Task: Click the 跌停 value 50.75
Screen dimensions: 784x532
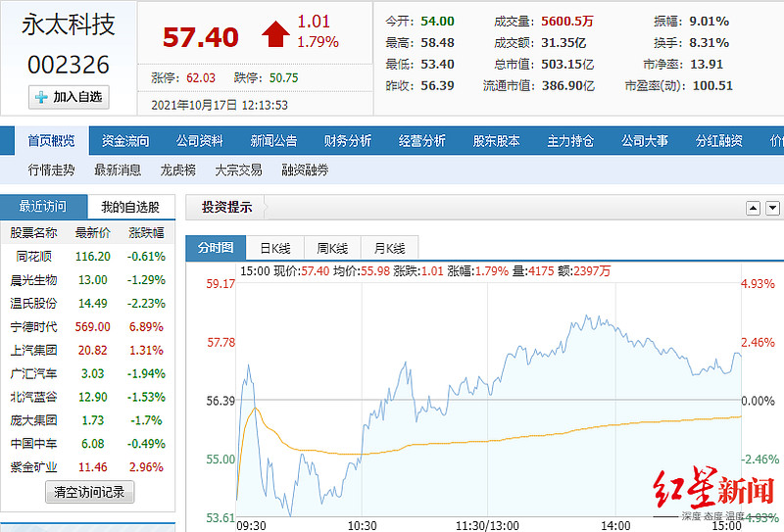Action: pos(284,78)
